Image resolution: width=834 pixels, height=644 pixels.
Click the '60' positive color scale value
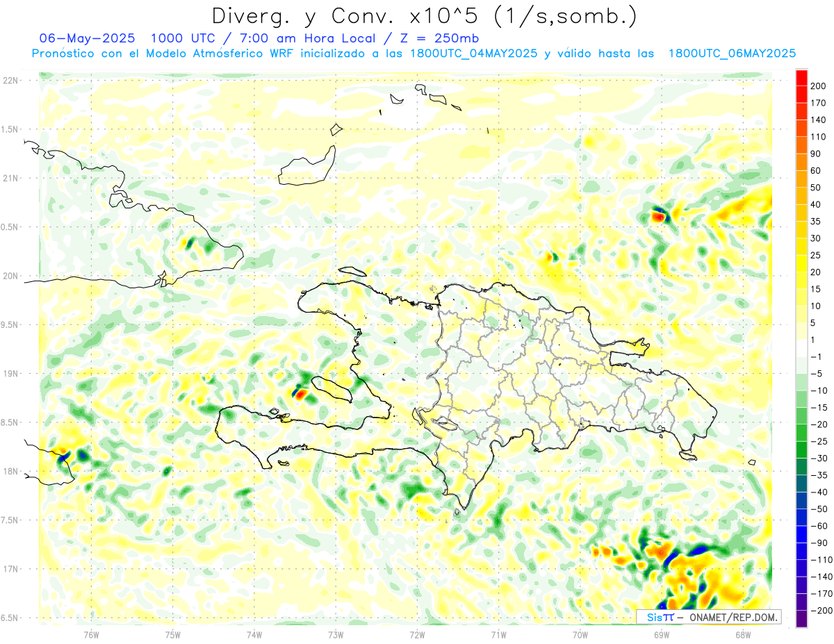coord(816,171)
